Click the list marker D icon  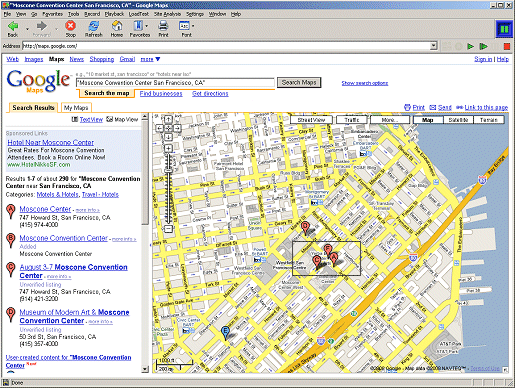[11, 315]
